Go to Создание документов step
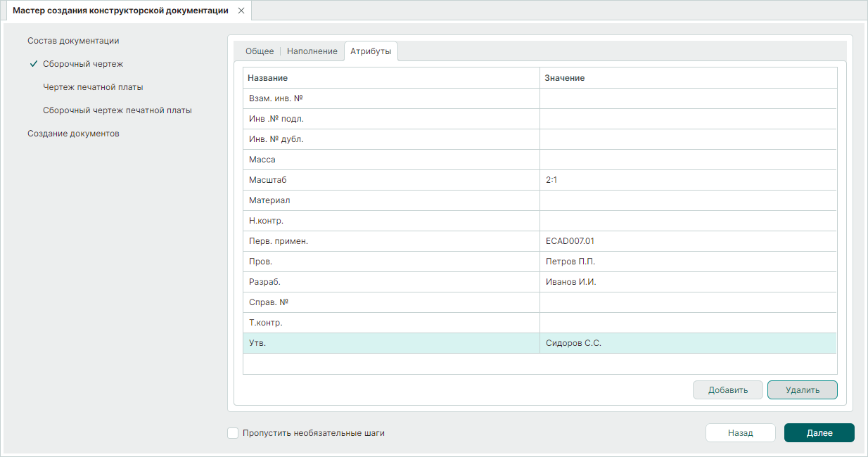This screenshot has width=868, height=457. (x=73, y=134)
